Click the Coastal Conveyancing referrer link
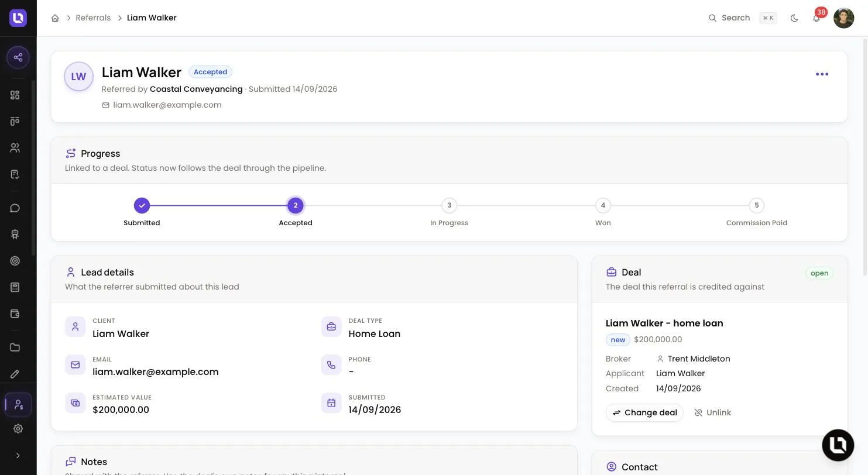 (196, 89)
